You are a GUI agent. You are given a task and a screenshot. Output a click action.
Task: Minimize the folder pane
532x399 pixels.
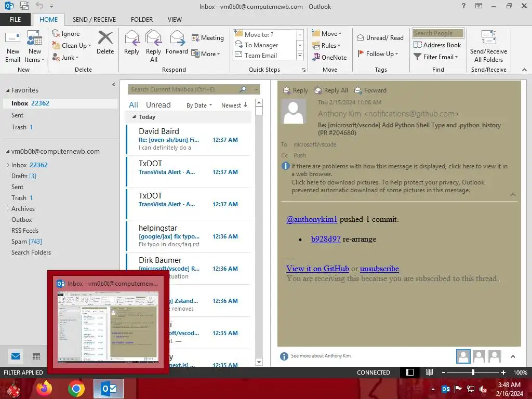pyautogui.click(x=113, y=84)
